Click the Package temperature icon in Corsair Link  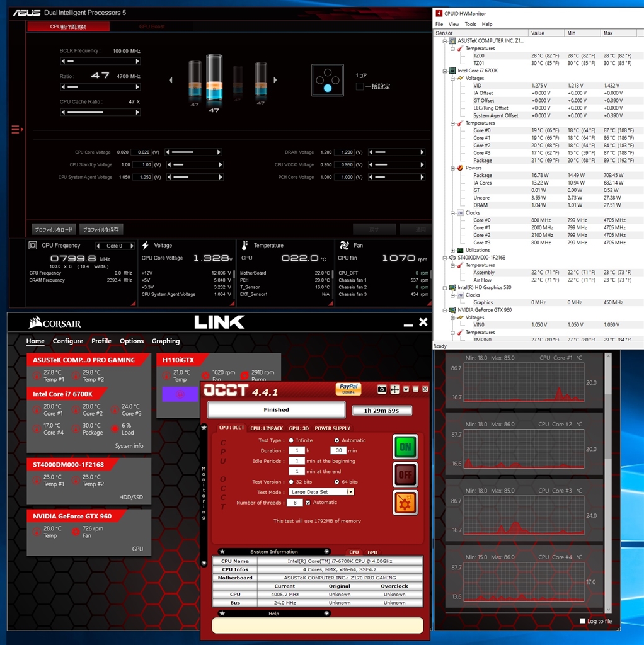coord(76,428)
